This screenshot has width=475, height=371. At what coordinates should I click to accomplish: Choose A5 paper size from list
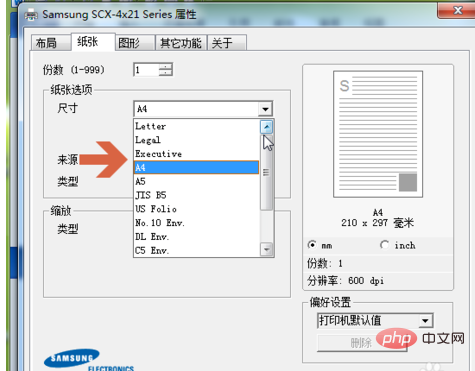pos(197,181)
